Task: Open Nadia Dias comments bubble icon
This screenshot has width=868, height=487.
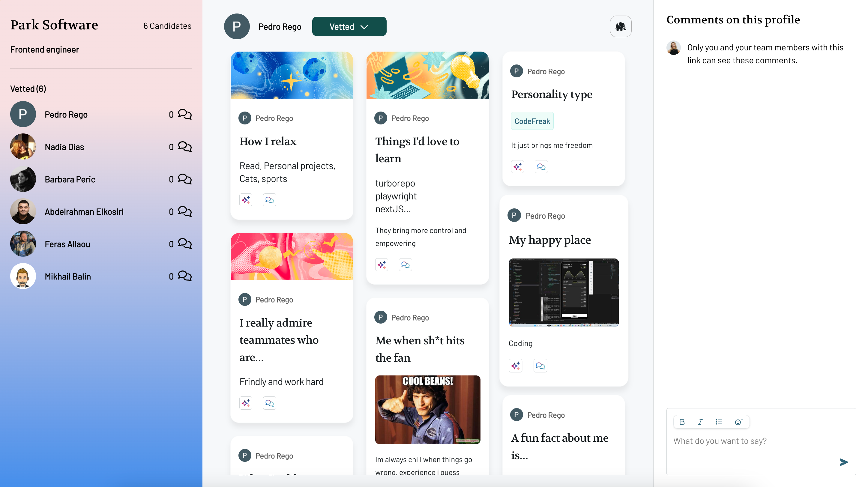Action: (x=185, y=147)
